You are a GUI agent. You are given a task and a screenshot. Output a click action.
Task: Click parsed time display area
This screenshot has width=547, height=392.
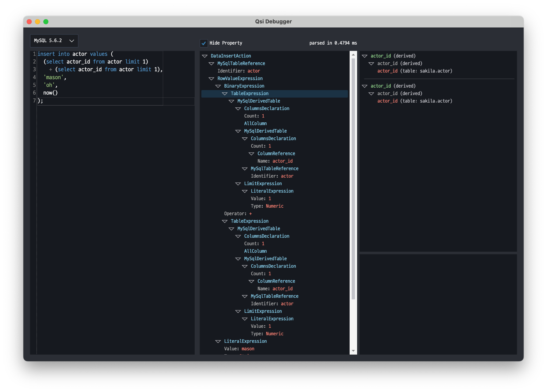point(337,43)
